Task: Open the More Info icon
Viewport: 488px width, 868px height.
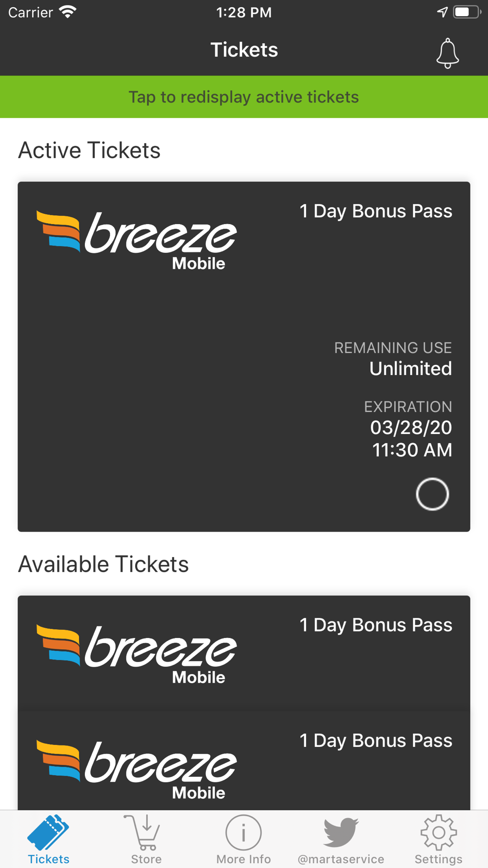Action: [244, 832]
